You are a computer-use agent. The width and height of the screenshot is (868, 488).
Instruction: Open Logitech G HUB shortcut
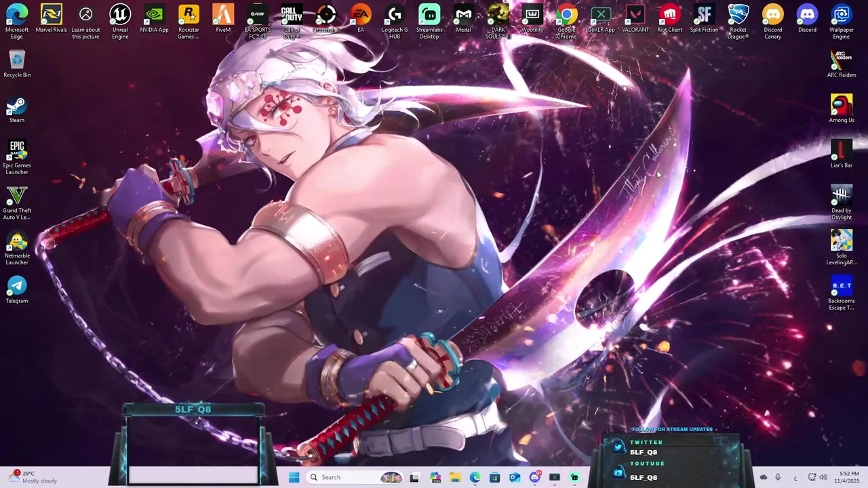click(x=395, y=21)
